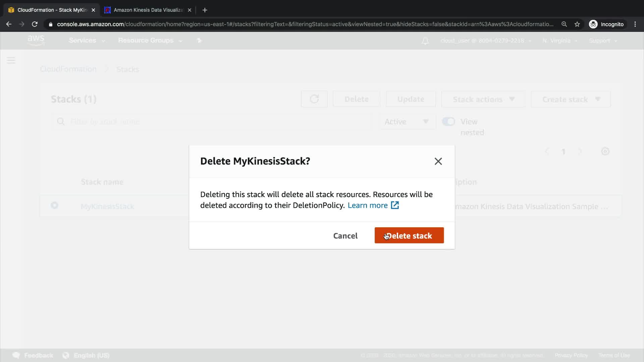Toggle the View nested switch
Image resolution: width=644 pixels, height=362 pixels.
click(448, 121)
